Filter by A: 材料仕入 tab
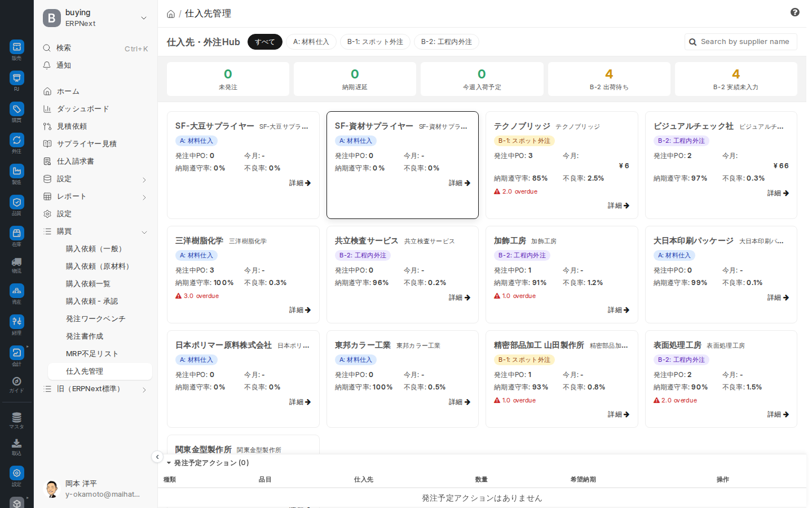 click(x=311, y=42)
